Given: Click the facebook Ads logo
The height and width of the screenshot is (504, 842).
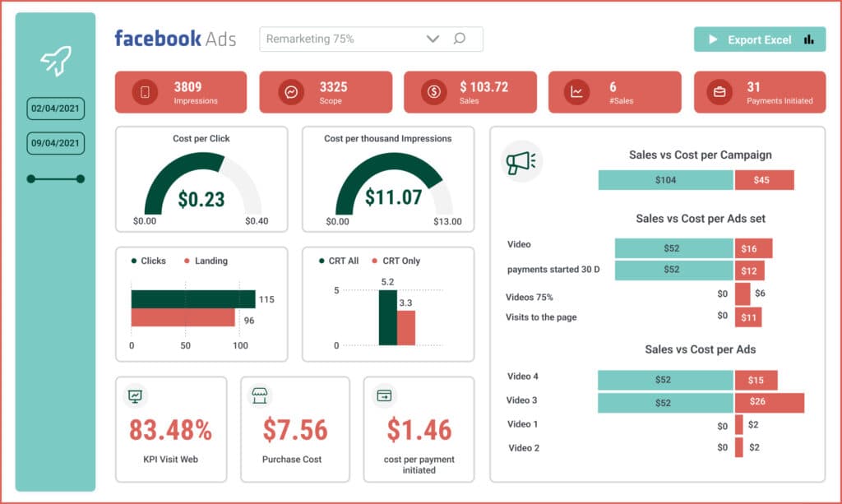Looking at the screenshot, I should 175,39.
